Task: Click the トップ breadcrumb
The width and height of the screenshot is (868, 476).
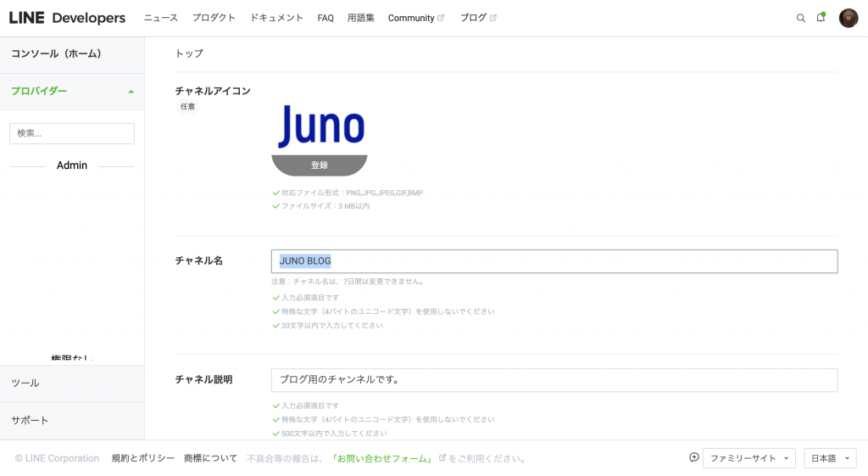Action: pos(189,53)
